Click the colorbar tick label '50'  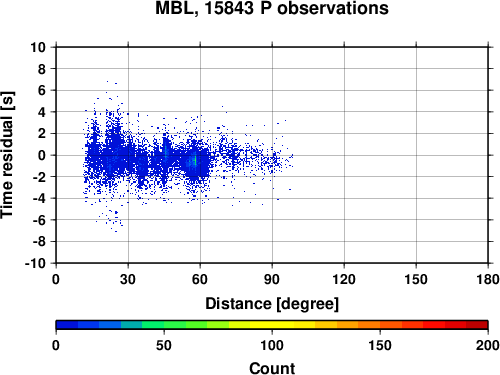pyautogui.click(x=164, y=345)
